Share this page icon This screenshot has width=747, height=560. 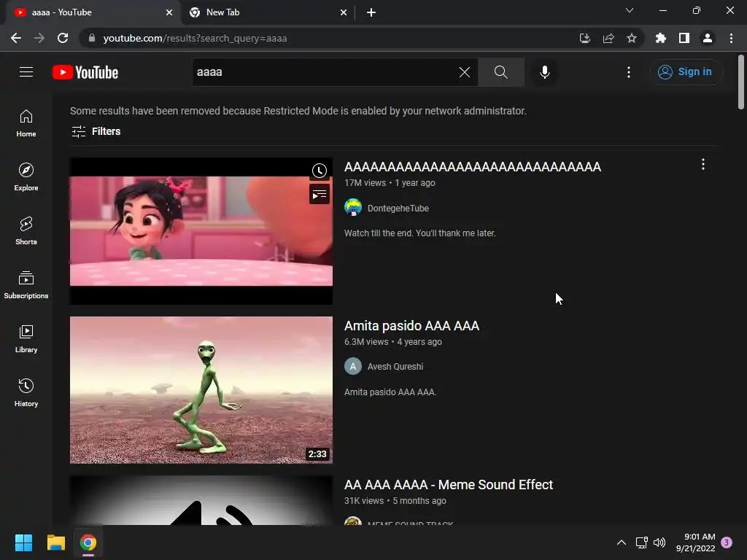(608, 38)
